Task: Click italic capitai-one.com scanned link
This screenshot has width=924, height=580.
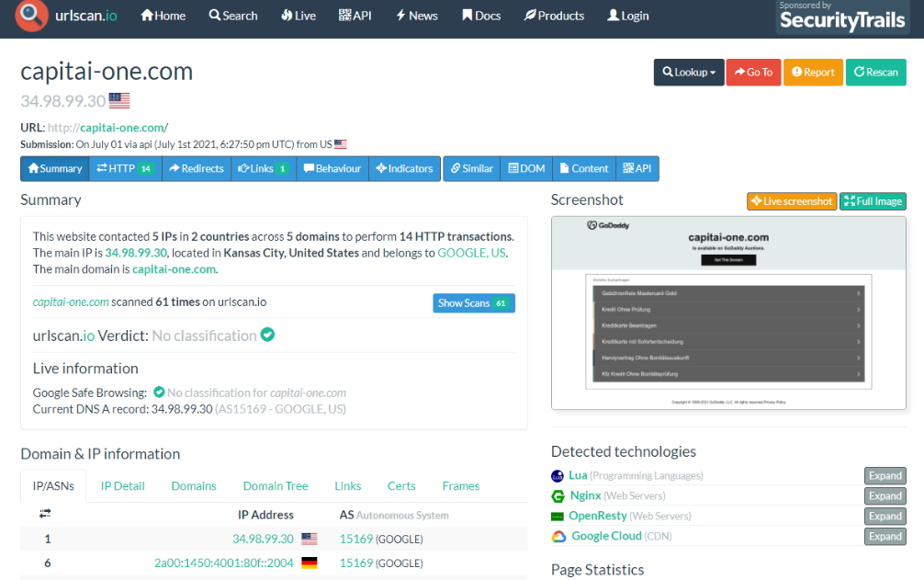Action: [71, 301]
